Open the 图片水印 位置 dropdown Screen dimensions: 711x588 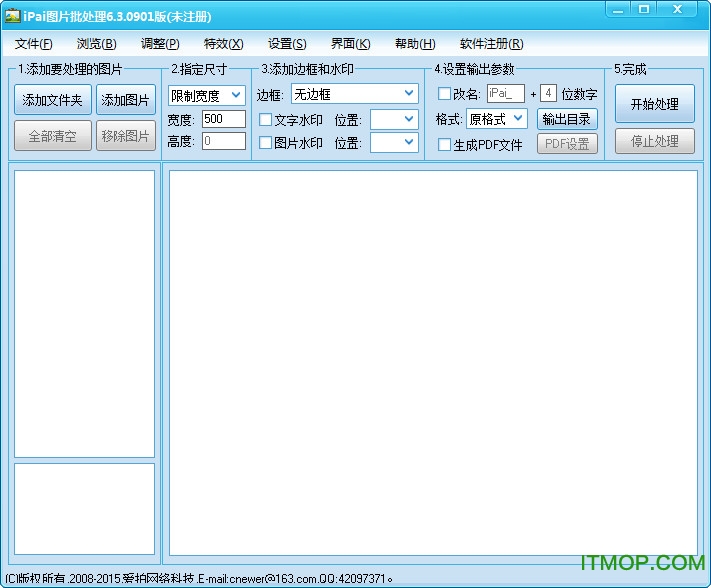[x=394, y=142]
